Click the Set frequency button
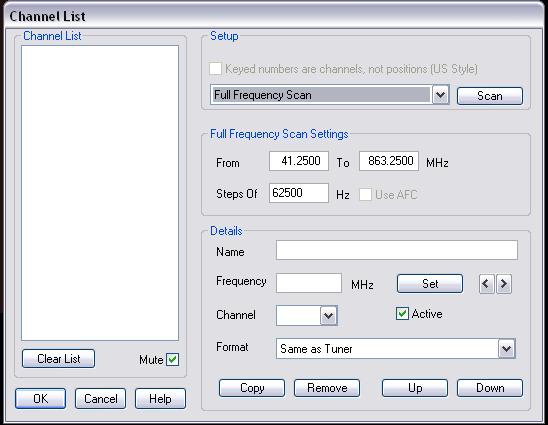Image resolution: width=548 pixels, height=425 pixels. [x=430, y=283]
